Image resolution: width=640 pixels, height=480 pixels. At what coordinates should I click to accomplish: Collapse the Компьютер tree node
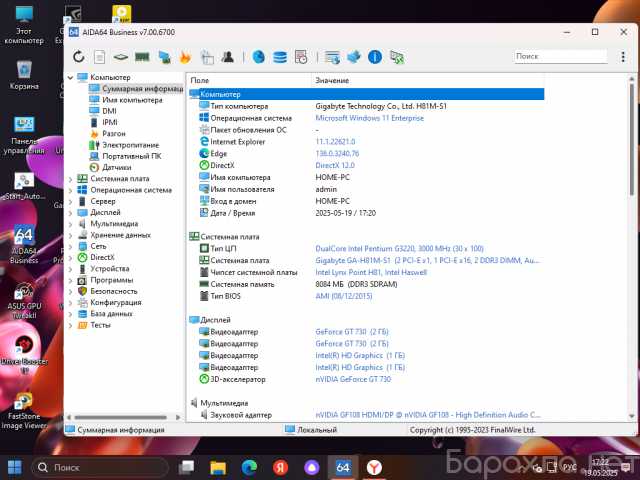(x=70, y=77)
